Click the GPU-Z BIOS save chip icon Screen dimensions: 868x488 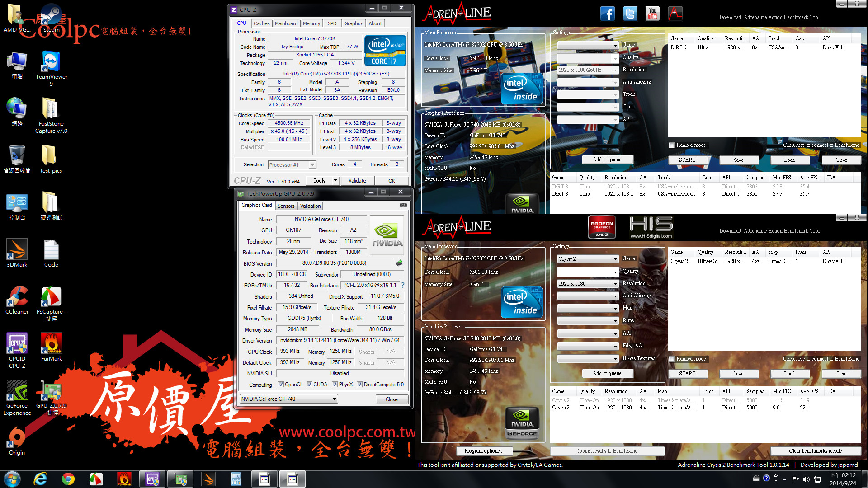click(399, 263)
